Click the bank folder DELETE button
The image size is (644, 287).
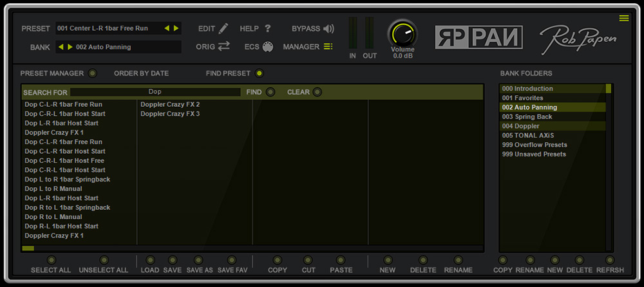click(x=580, y=260)
